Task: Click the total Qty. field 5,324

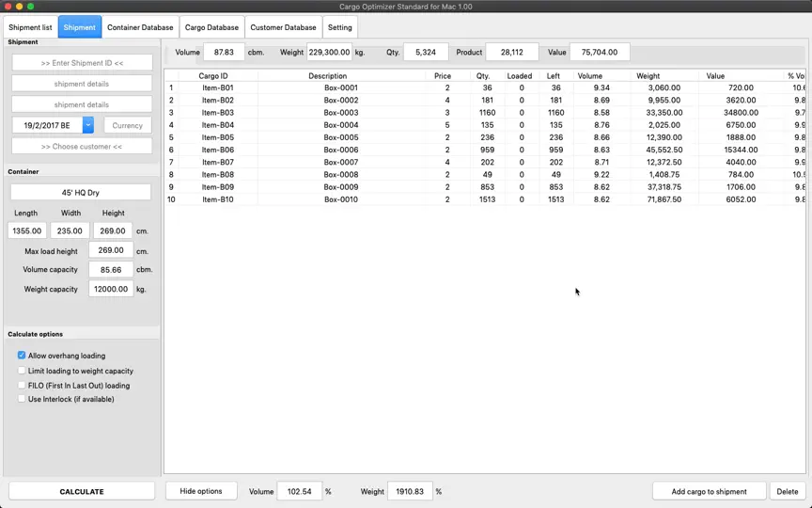Action: [x=426, y=52]
